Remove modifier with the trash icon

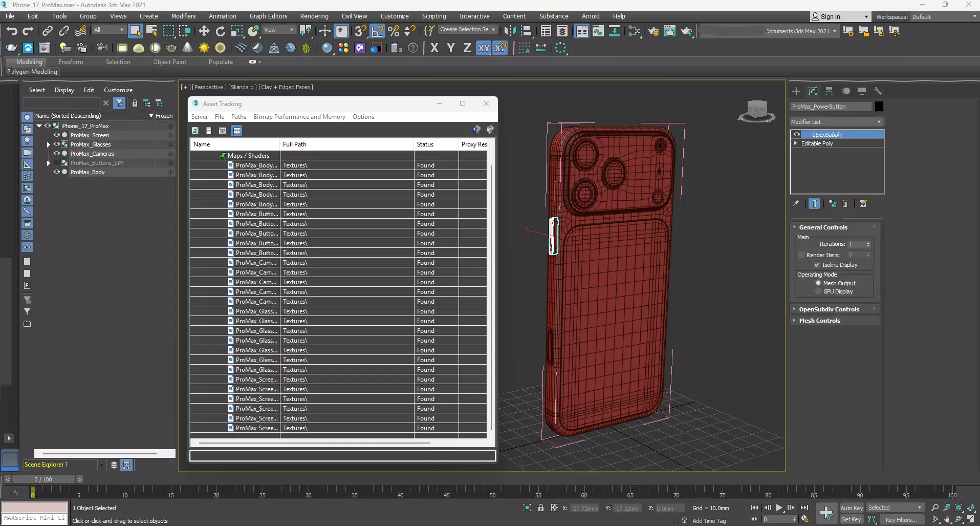point(845,204)
